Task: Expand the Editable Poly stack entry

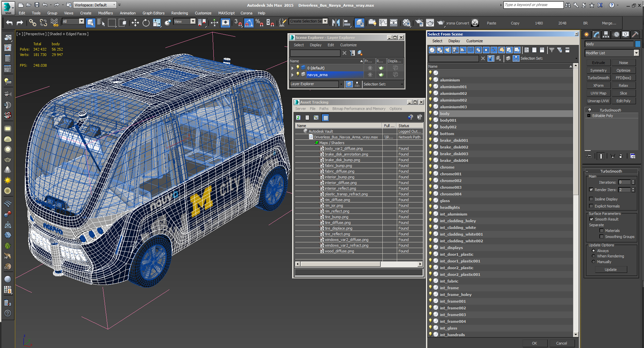Action: tap(589, 116)
